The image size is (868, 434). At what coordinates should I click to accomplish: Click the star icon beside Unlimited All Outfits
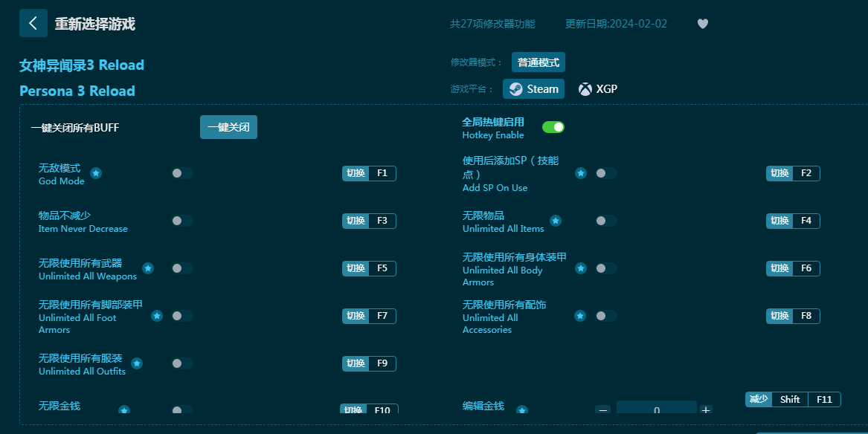point(137,363)
